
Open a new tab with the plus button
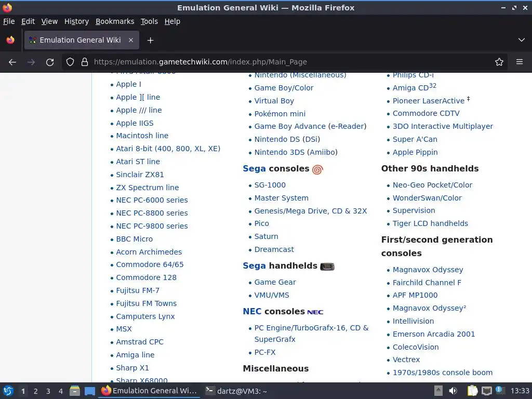pos(150,41)
